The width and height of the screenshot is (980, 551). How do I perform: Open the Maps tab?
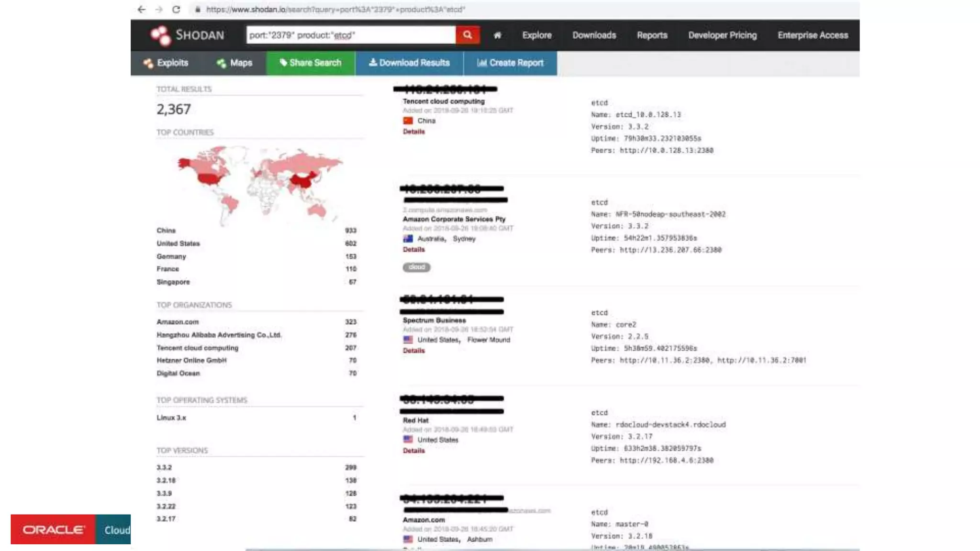234,63
